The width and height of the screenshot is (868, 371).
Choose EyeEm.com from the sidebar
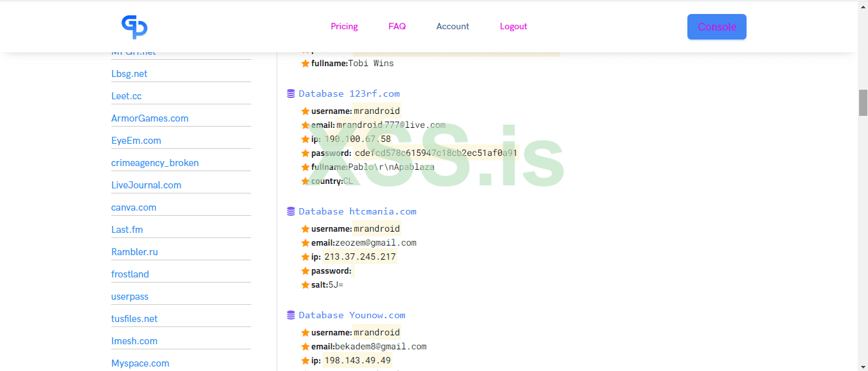point(136,141)
